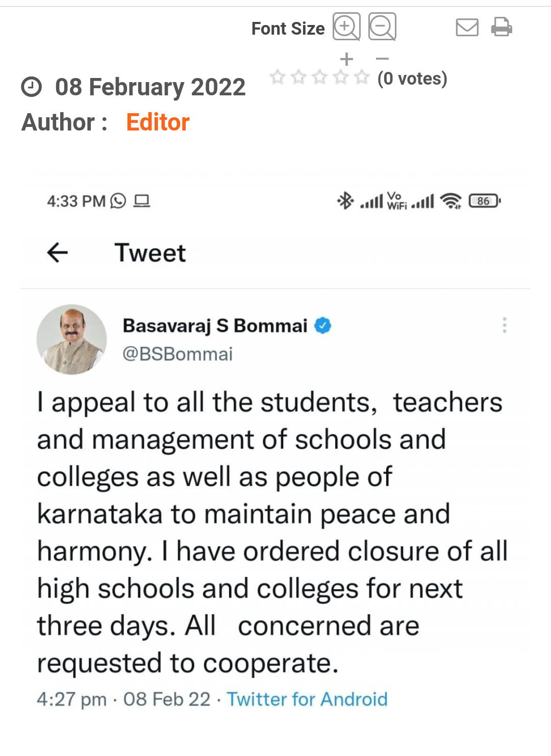Tap the Bluetooth status icon

(345, 201)
